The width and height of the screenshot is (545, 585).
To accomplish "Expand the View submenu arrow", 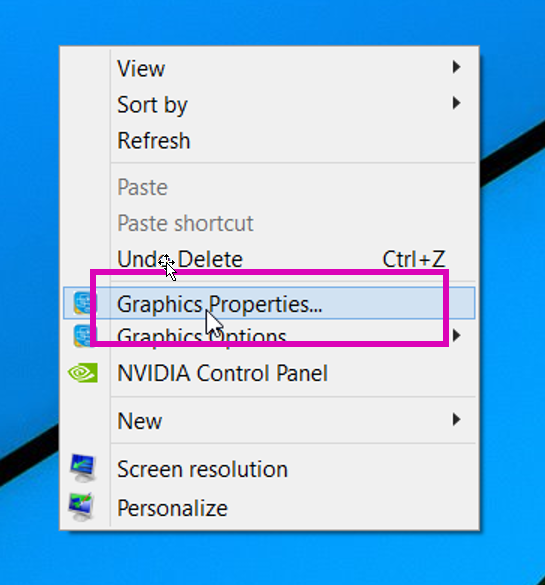I will click(456, 67).
